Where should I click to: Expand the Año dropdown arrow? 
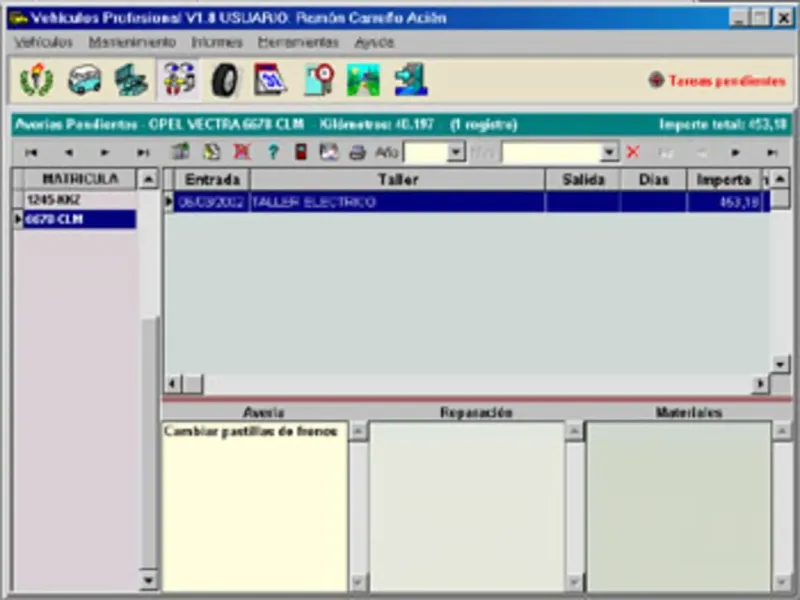point(456,152)
